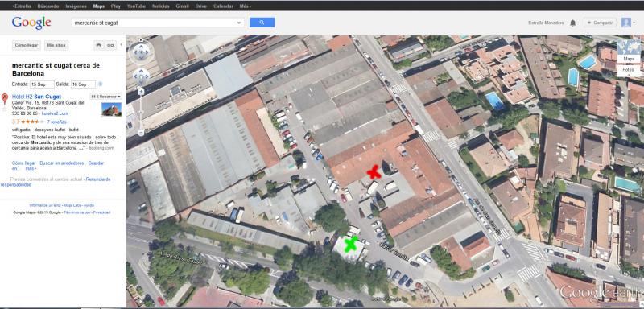Click the pan compass control on map

(x=141, y=52)
